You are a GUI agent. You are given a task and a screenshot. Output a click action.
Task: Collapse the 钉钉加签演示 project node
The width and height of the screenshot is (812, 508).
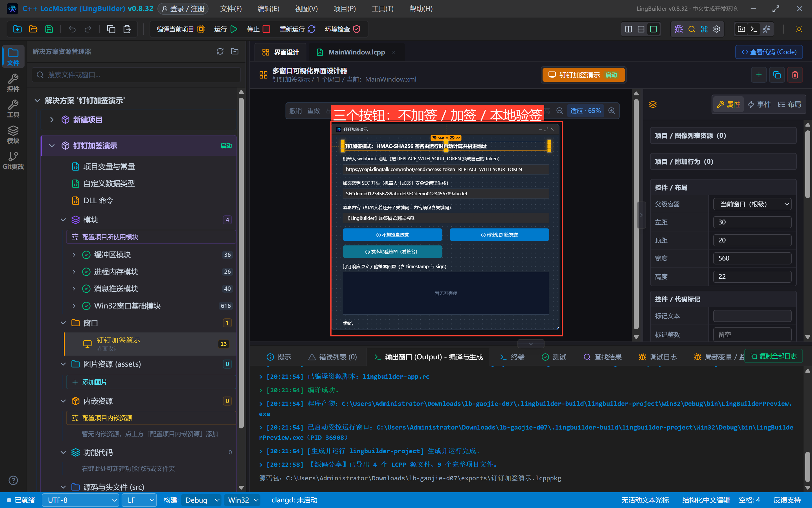52,145
